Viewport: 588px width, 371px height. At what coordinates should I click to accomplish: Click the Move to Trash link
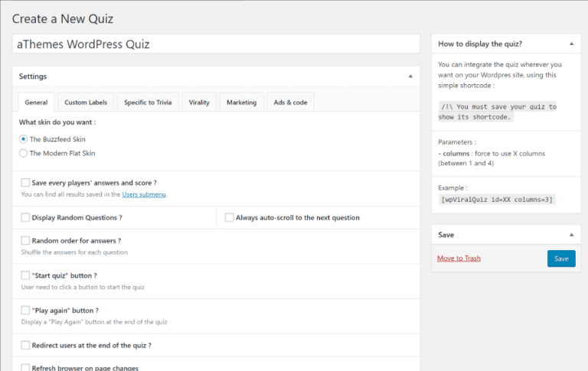pos(459,259)
